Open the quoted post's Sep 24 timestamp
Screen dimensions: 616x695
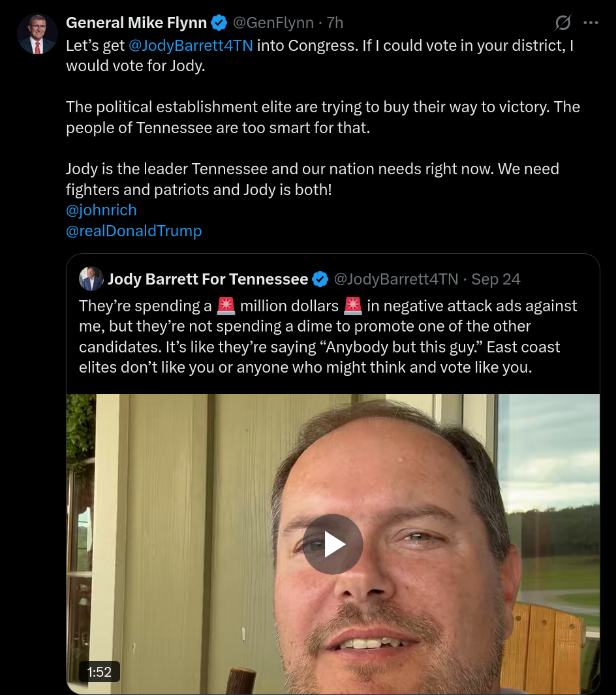pos(496,279)
